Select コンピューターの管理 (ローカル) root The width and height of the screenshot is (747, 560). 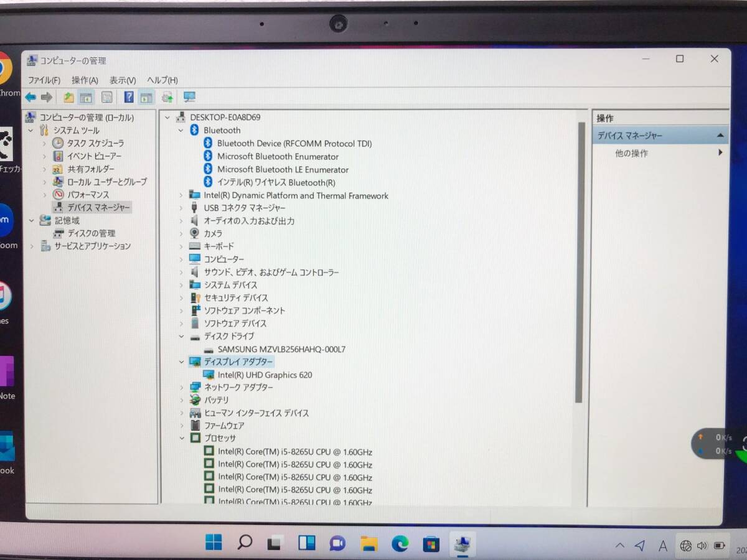click(87, 118)
